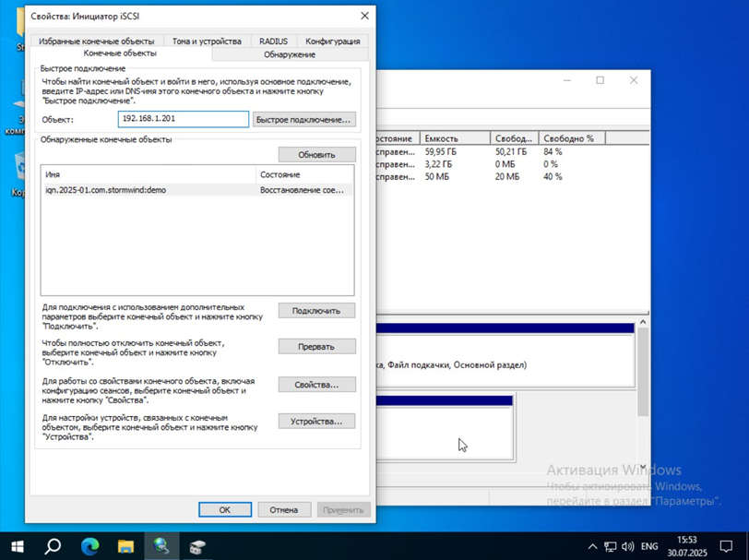
Task: Switch to the Избранные конечные объекты tab
Action: 97,42
